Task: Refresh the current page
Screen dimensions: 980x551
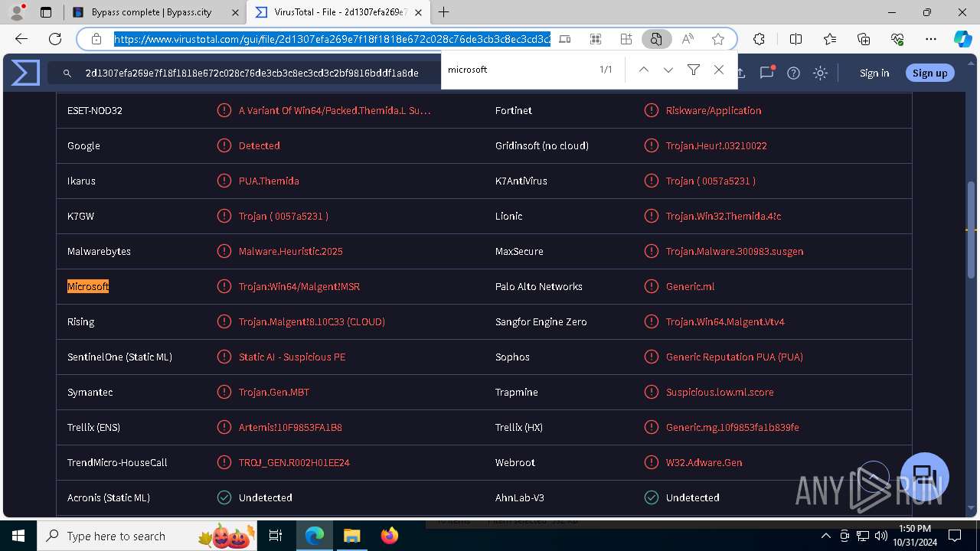Action: [x=55, y=39]
